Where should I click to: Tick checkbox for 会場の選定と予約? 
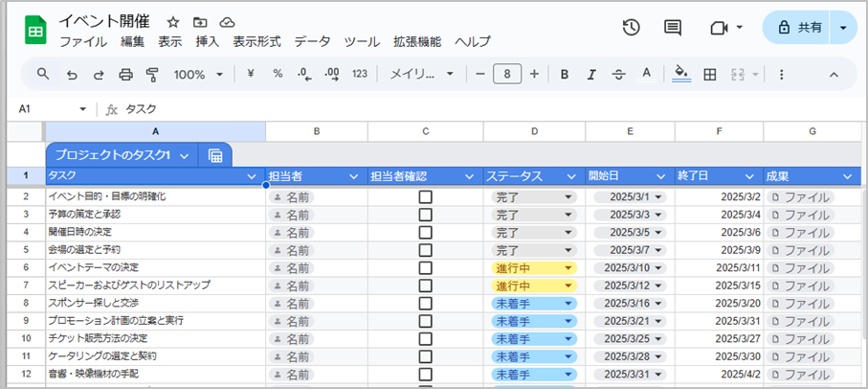[425, 250]
